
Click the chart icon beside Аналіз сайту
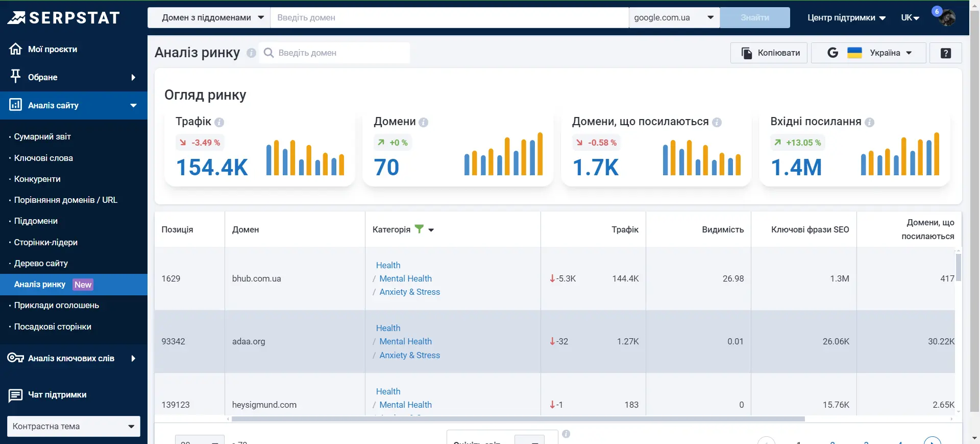pos(16,105)
